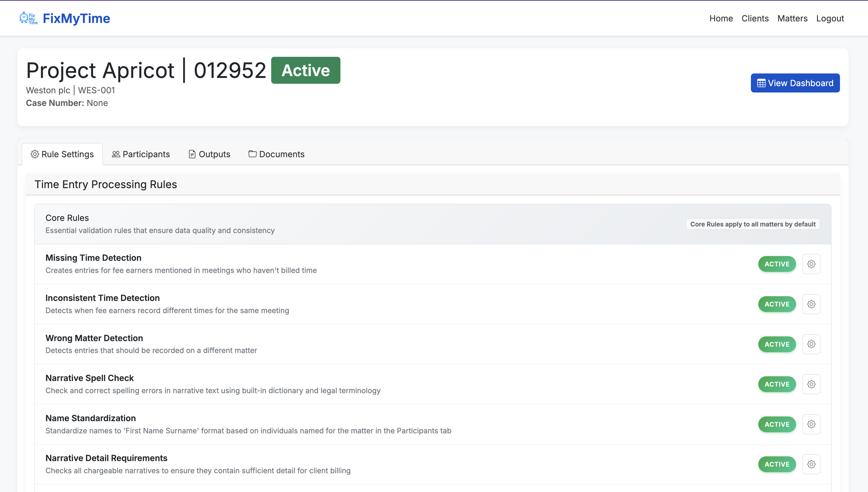Viewport: 868px width, 492px height.
Task: Switch to the Outputs tab
Action: tap(209, 154)
